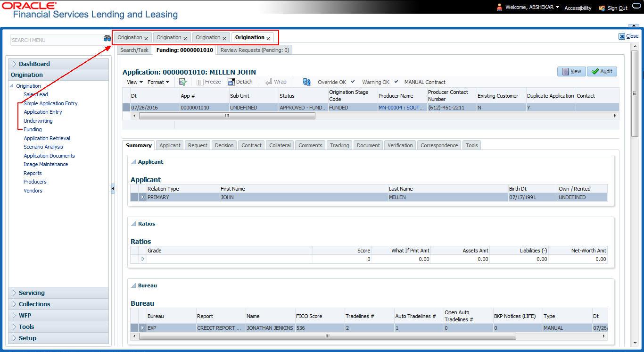Collapse the left menu with the splitter arrow
Image resolution: width=644 pixels, height=352 pixels.
113,189
